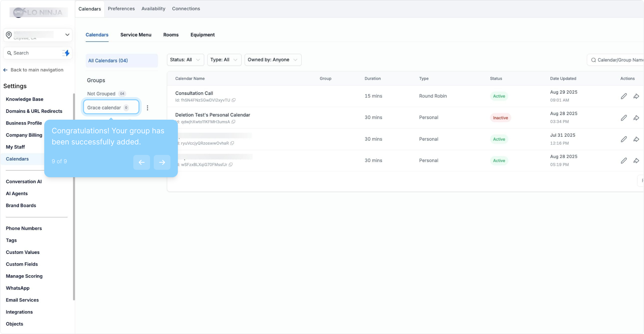Screen dimensions: 644x334
Task: Share the last calendar updated Aug 28 05:19 PM
Action: coord(636,161)
